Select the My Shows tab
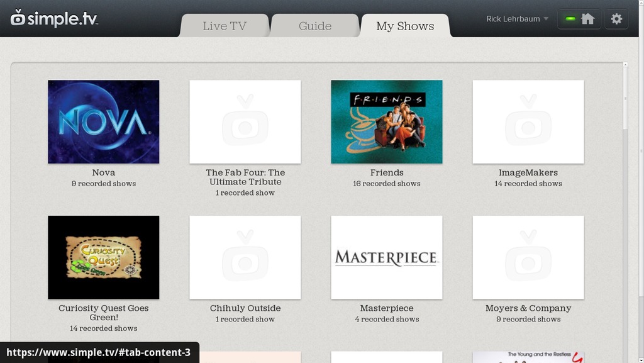Image resolution: width=644 pixels, height=363 pixels. pos(405,26)
